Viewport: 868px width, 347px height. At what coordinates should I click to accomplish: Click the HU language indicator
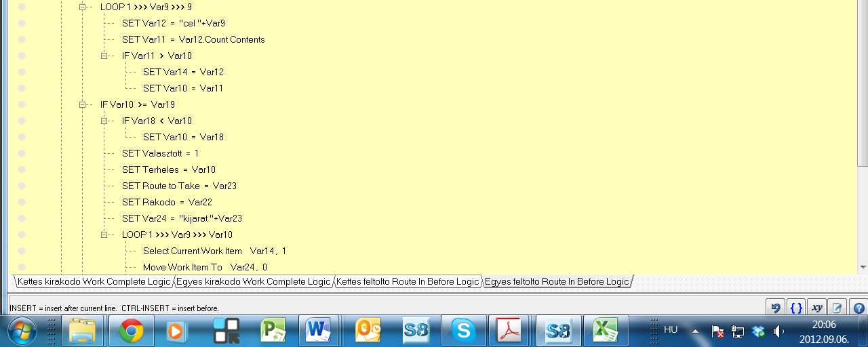point(671,330)
